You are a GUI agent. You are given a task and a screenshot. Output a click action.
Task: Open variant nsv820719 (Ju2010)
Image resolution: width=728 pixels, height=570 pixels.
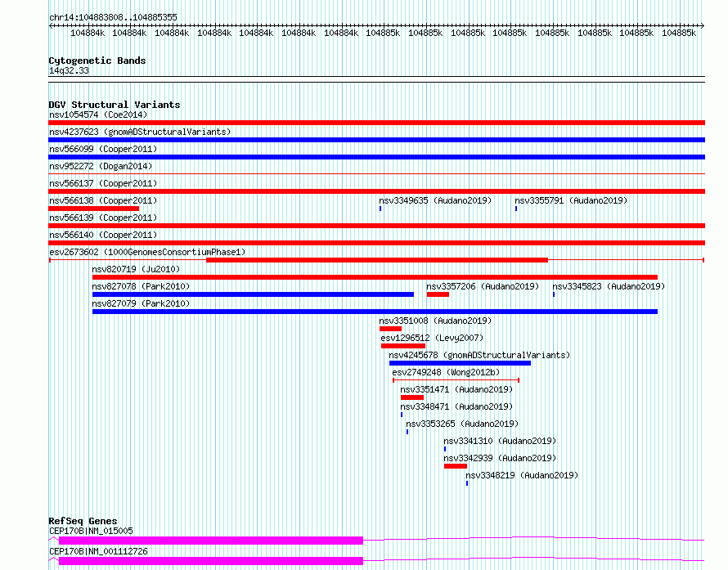point(136,269)
